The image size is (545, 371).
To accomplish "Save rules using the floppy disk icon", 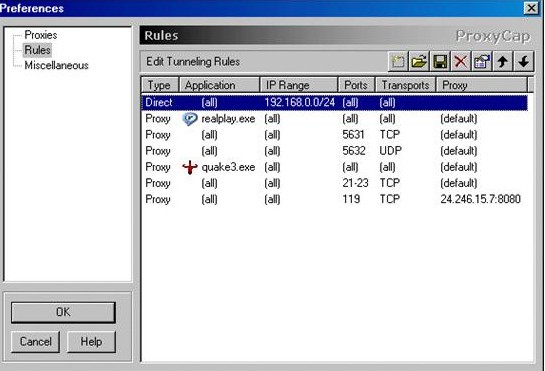I will click(440, 62).
